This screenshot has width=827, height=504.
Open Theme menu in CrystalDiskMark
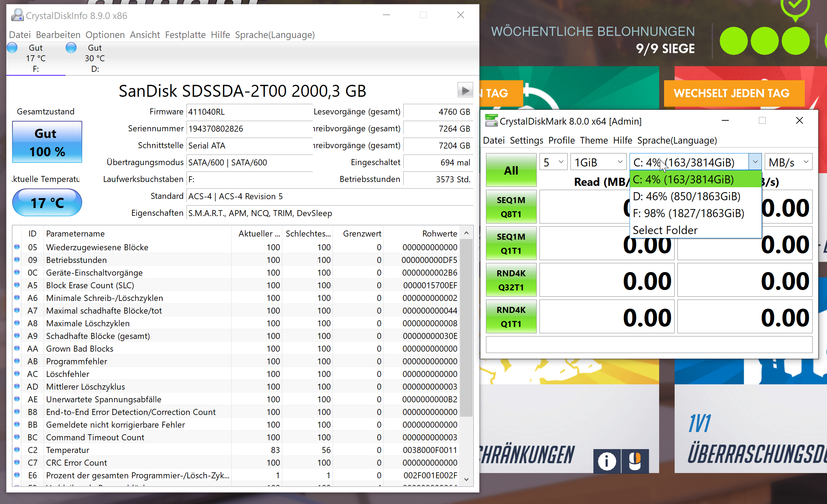[594, 140]
